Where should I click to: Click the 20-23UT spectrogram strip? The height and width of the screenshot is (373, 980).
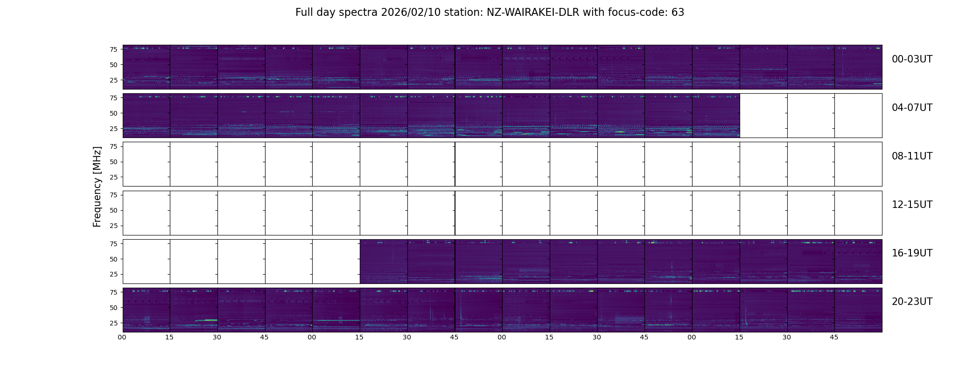pyautogui.click(x=502, y=310)
